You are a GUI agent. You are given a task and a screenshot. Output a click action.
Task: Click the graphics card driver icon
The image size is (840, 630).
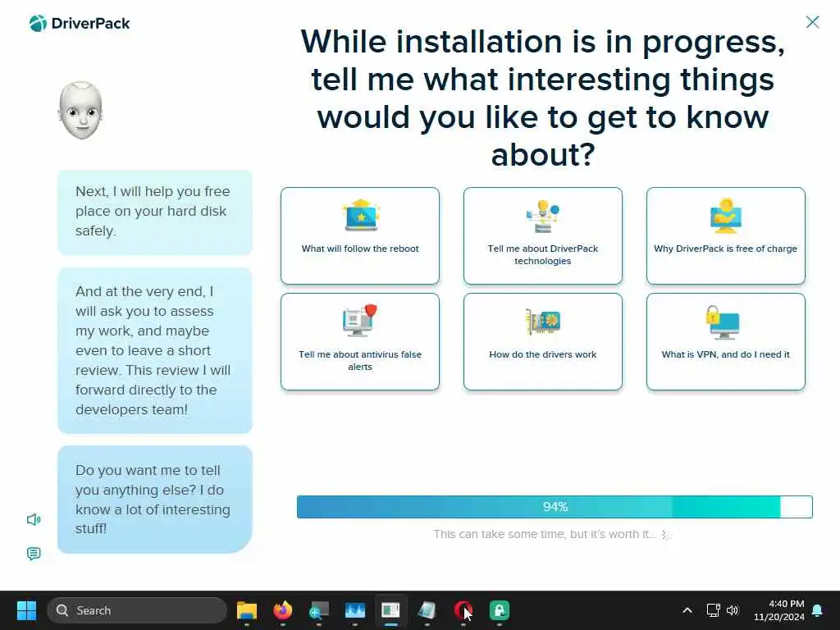(543, 322)
